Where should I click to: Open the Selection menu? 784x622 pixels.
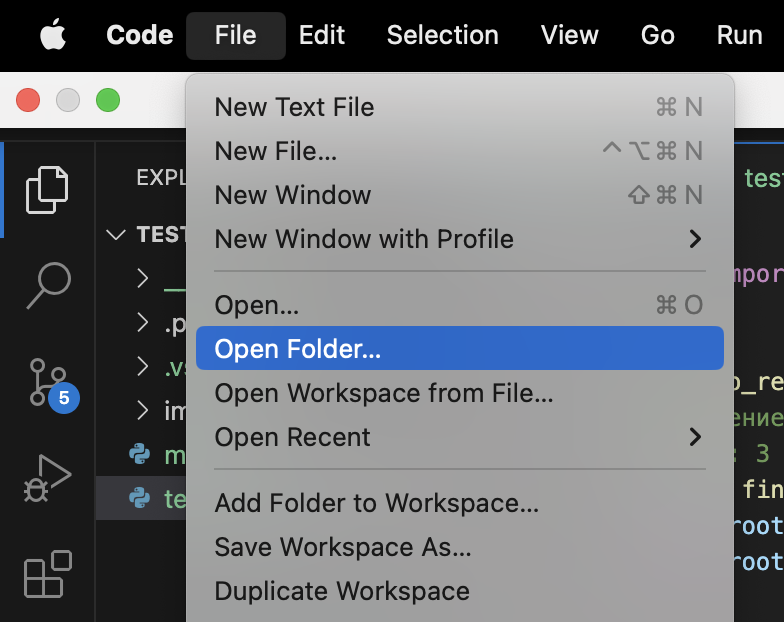(x=442, y=35)
